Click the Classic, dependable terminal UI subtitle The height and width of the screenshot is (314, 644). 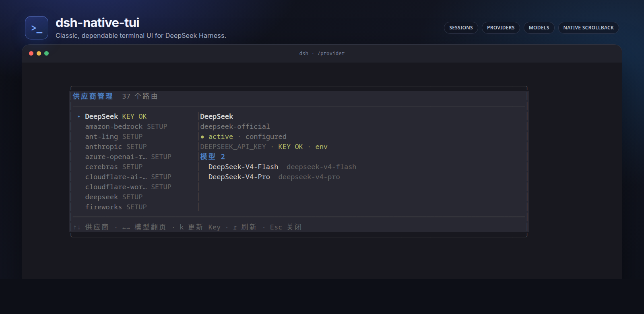[x=141, y=35]
